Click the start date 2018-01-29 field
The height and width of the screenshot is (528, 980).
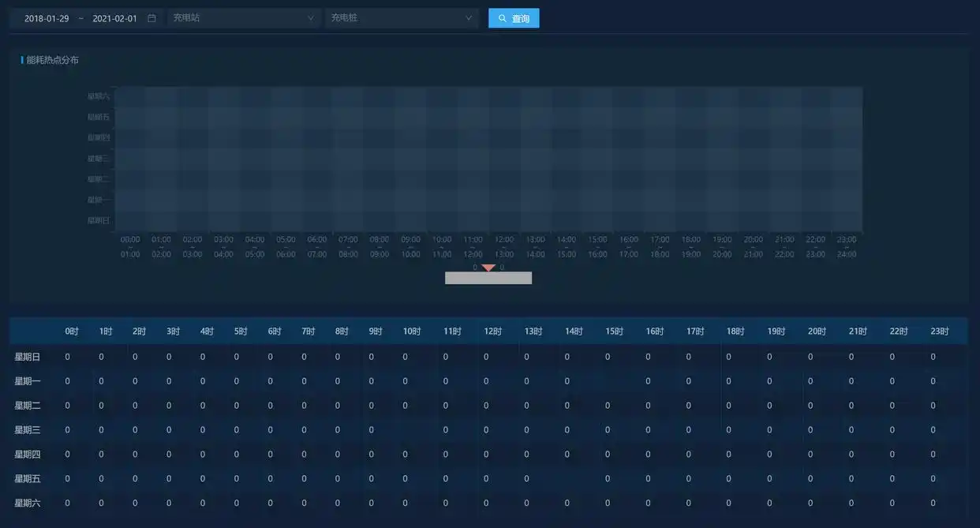tap(47, 18)
